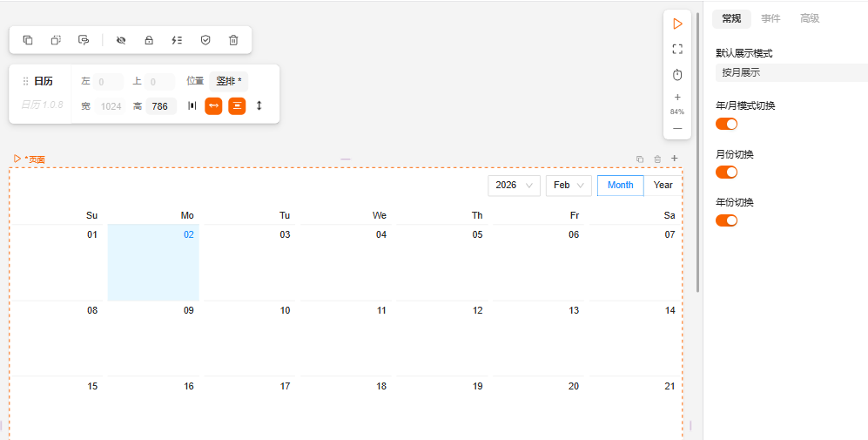Click the lightning list icon in the toolbar
The height and width of the screenshot is (440, 868).
click(x=177, y=40)
